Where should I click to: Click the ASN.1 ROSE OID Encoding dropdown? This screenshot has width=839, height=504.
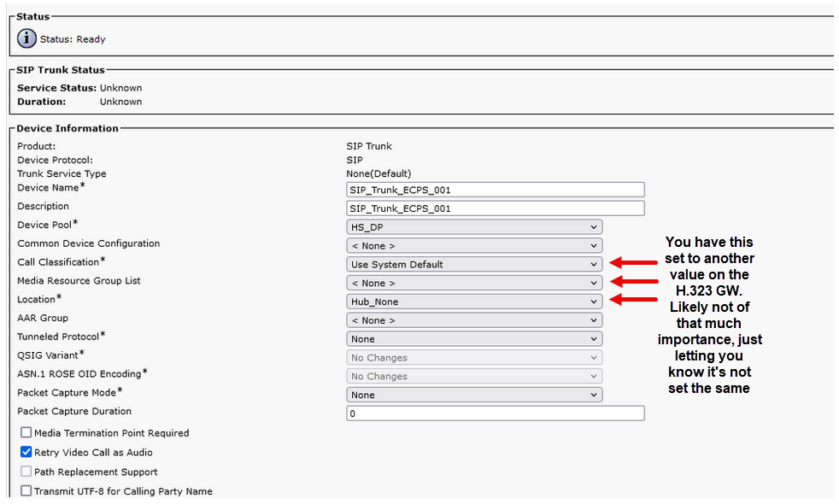(474, 376)
